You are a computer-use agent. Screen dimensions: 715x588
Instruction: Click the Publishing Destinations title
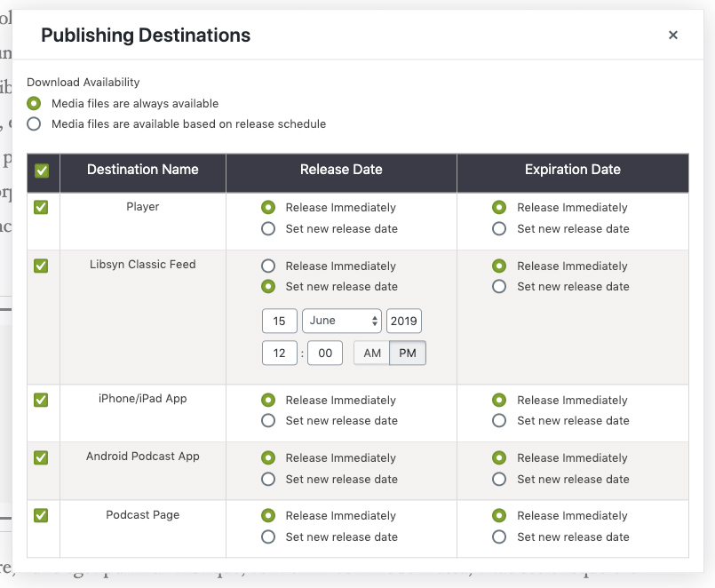click(x=146, y=36)
